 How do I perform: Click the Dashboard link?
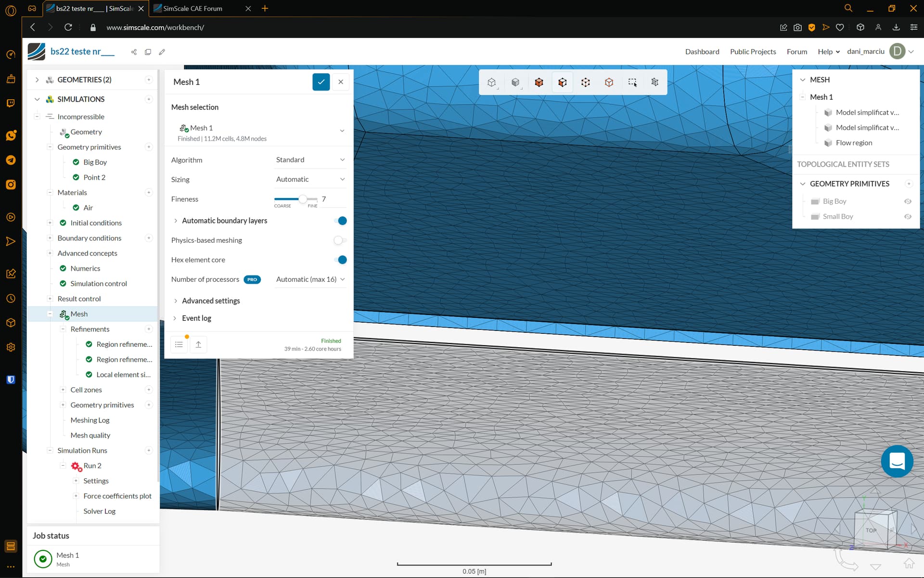coord(702,52)
